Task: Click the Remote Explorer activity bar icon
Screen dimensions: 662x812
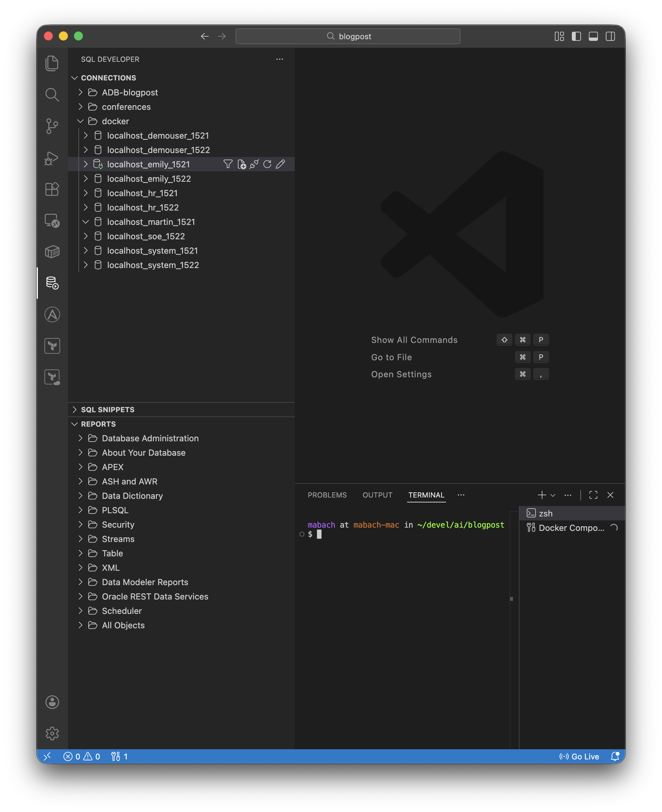Action: [x=52, y=220]
